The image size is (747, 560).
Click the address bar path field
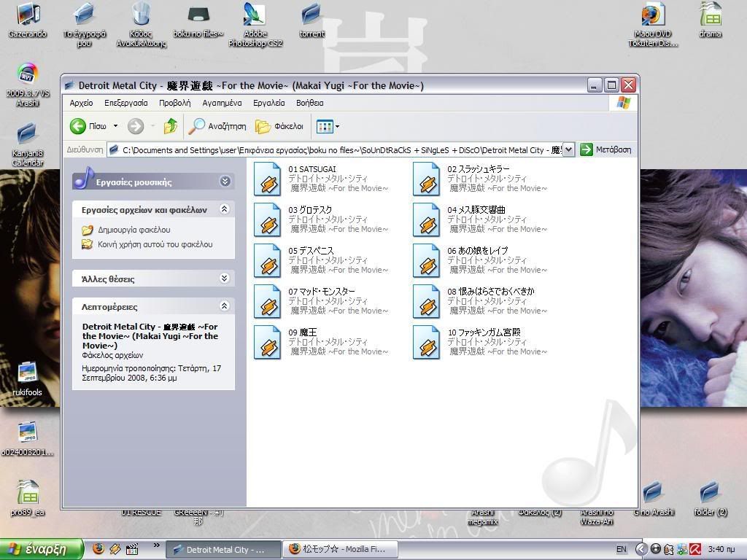(336, 149)
